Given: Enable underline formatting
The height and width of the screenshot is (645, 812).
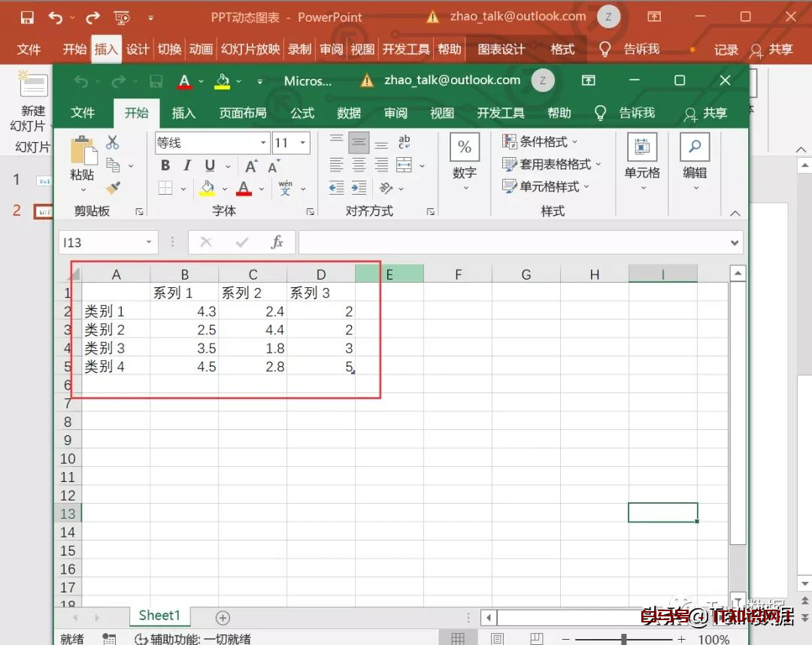Looking at the screenshot, I should point(208,166).
